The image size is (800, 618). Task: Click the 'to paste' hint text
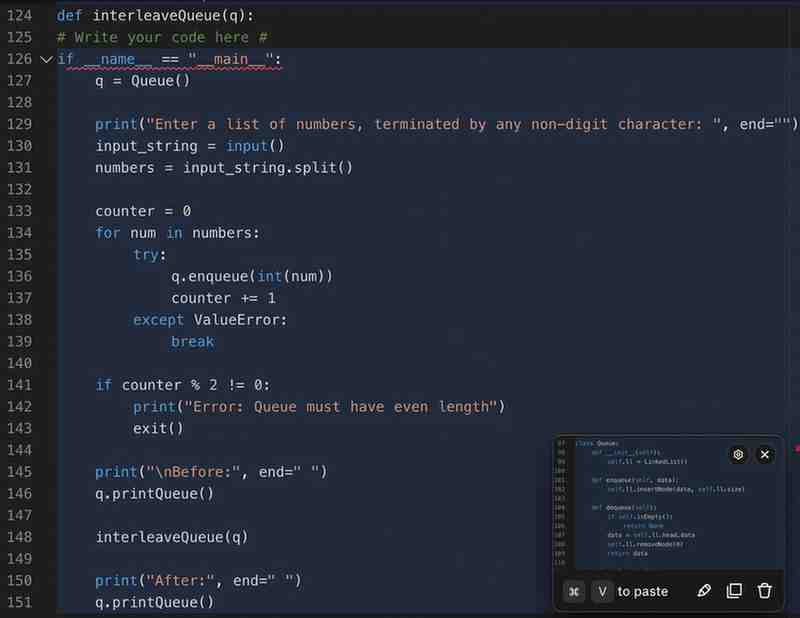click(642, 591)
